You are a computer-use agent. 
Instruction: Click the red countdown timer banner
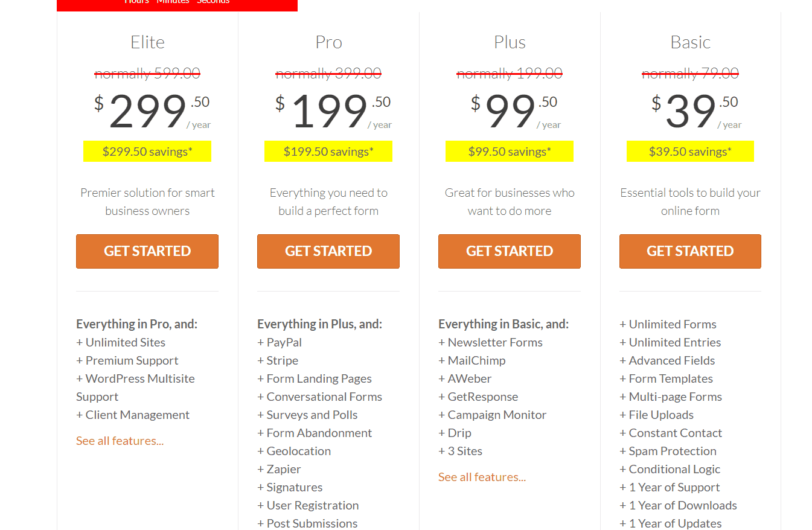pos(177,5)
